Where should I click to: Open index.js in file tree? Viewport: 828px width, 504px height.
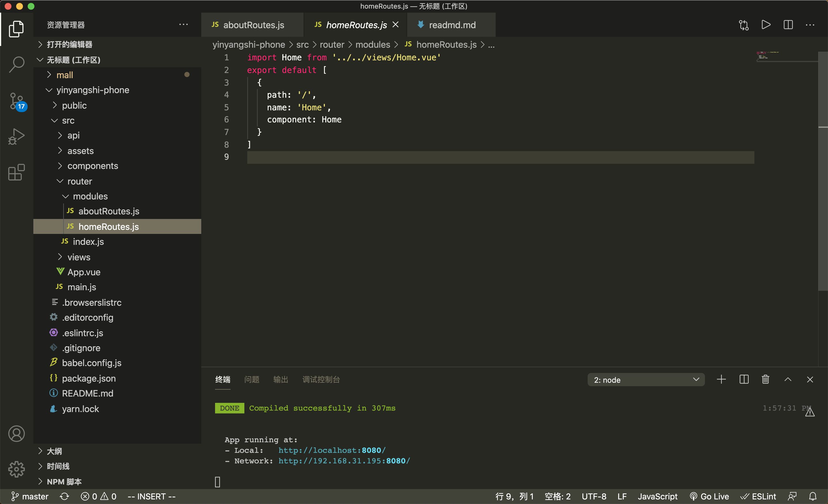click(x=117, y=242)
